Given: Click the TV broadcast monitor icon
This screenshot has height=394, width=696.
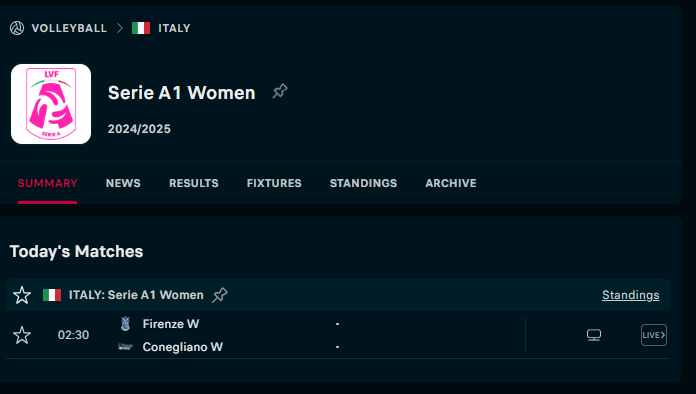Looking at the screenshot, I should 594,335.
